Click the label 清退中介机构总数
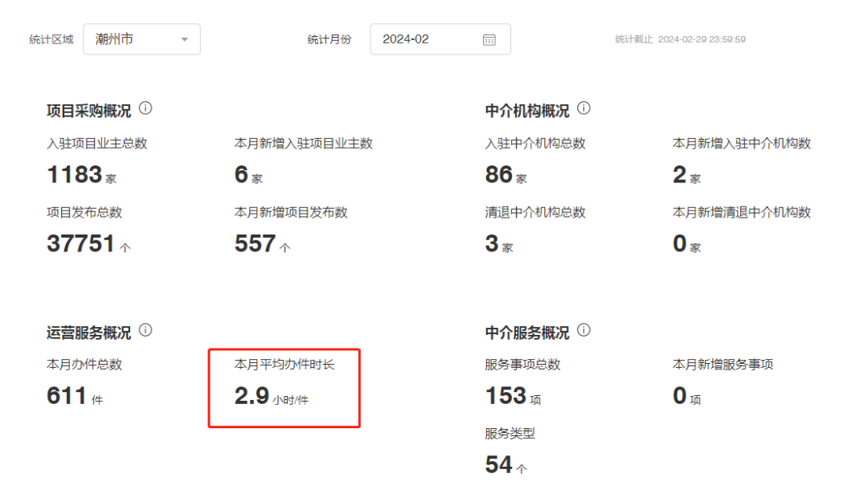Screen dimensions: 868x498 pos(535,212)
